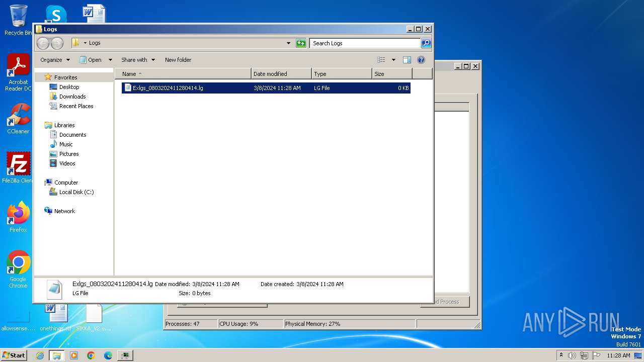Sort files by Name column header
Image resolution: width=644 pixels, height=362 pixels.
pyautogui.click(x=183, y=74)
